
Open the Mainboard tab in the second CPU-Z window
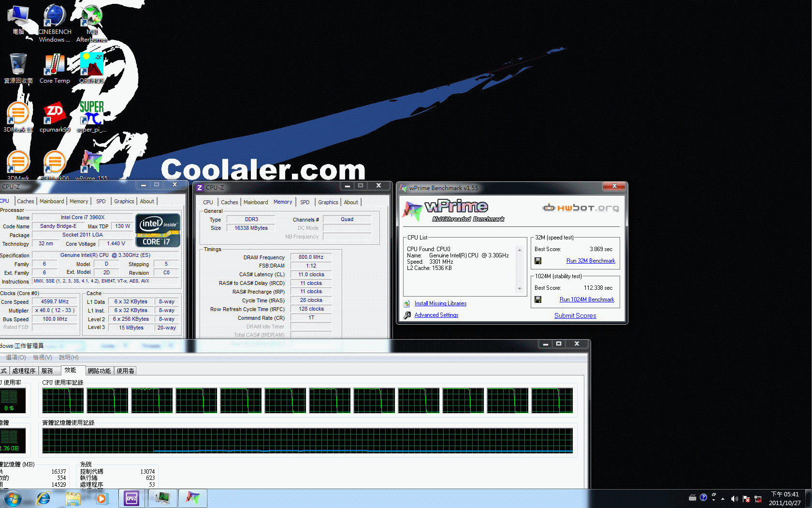click(x=256, y=202)
